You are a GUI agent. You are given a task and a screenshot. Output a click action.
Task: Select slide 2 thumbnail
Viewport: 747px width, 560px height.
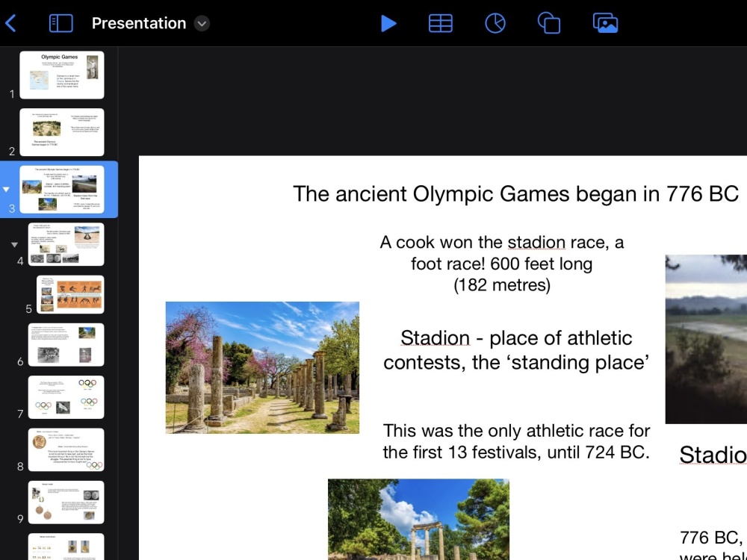coord(62,132)
